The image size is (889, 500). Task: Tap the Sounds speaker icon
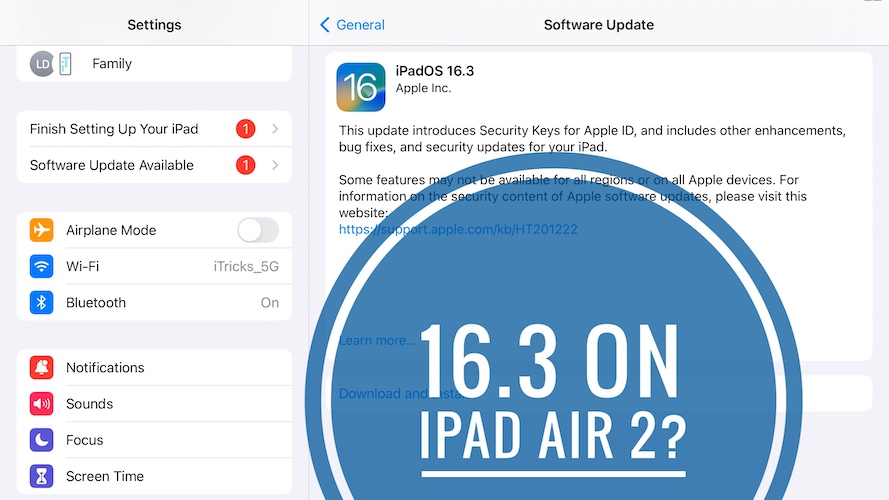pyautogui.click(x=41, y=404)
